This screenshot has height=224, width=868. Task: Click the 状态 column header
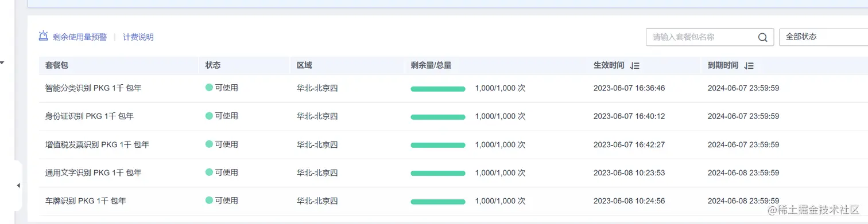[213, 65]
